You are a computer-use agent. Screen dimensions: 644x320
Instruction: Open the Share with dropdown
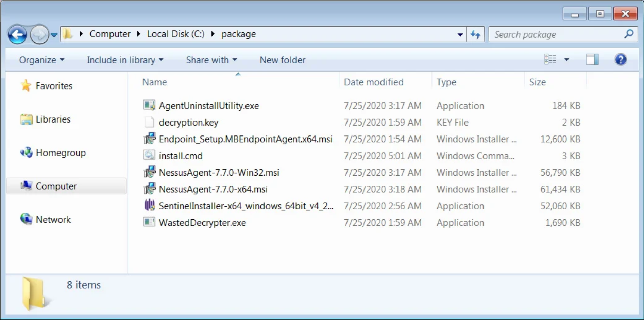coord(211,60)
